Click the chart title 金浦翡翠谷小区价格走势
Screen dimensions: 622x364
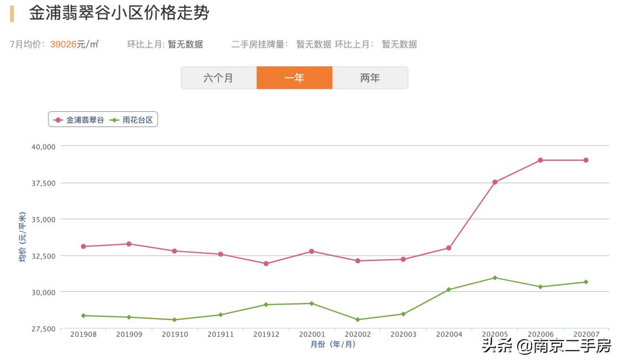click(120, 12)
